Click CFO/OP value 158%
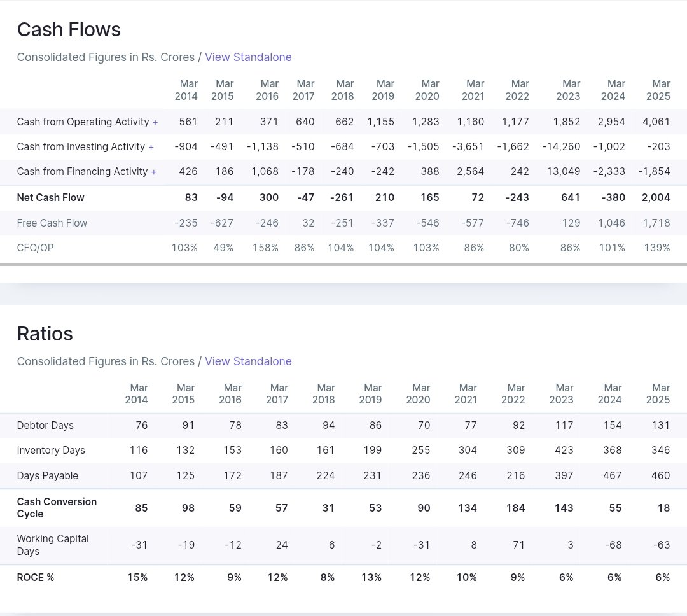The height and width of the screenshot is (616, 687). pos(265,248)
